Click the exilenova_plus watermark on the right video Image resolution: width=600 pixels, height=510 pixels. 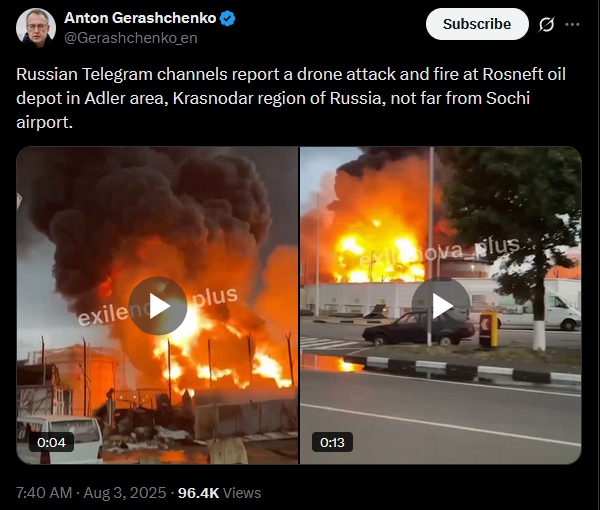pos(440,253)
